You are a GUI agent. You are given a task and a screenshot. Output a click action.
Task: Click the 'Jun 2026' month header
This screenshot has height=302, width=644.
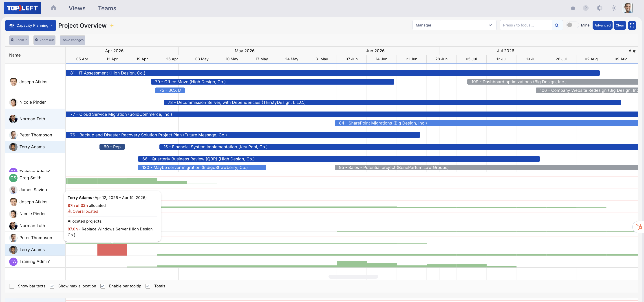tap(375, 51)
